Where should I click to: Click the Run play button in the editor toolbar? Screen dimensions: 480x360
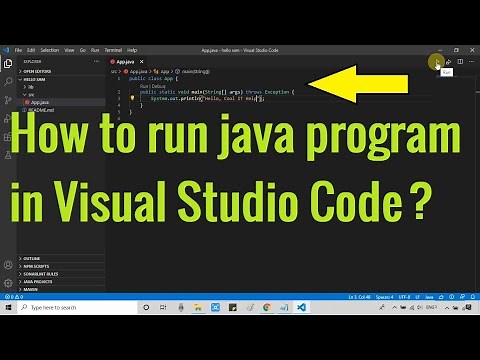(x=437, y=62)
